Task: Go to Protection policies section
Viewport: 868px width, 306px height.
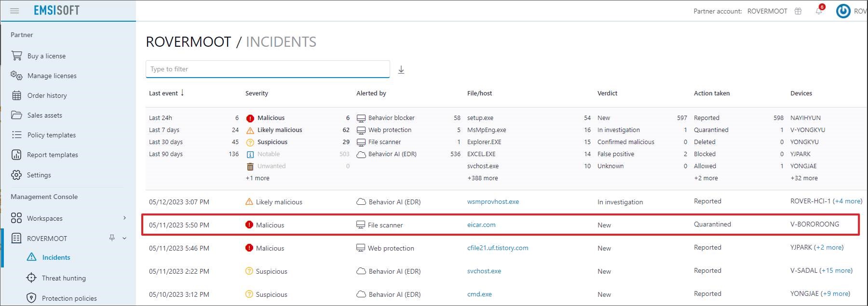Action: pyautogui.click(x=69, y=298)
